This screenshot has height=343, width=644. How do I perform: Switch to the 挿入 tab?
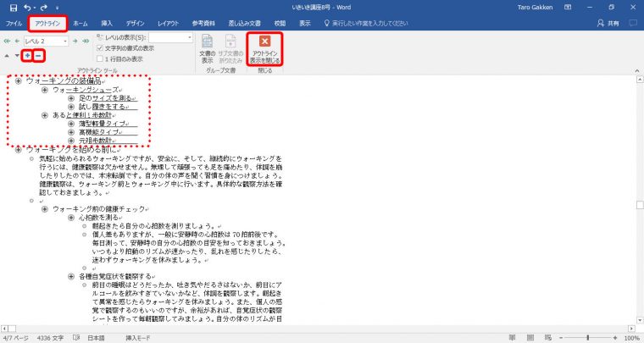coord(107,24)
